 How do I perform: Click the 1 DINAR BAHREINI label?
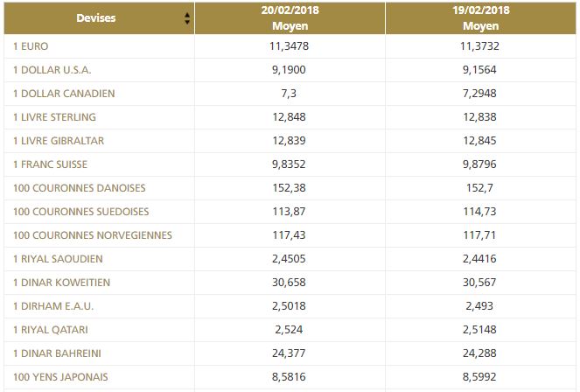(57, 353)
